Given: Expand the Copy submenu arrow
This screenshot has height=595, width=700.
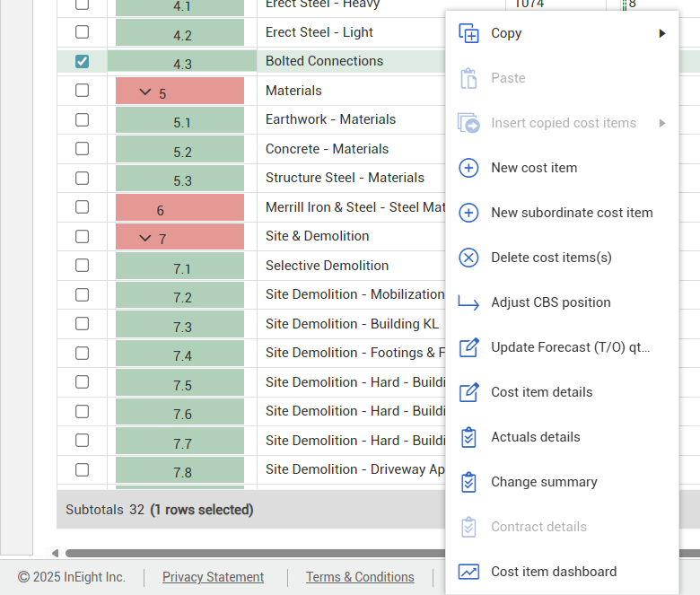Looking at the screenshot, I should click(x=662, y=33).
